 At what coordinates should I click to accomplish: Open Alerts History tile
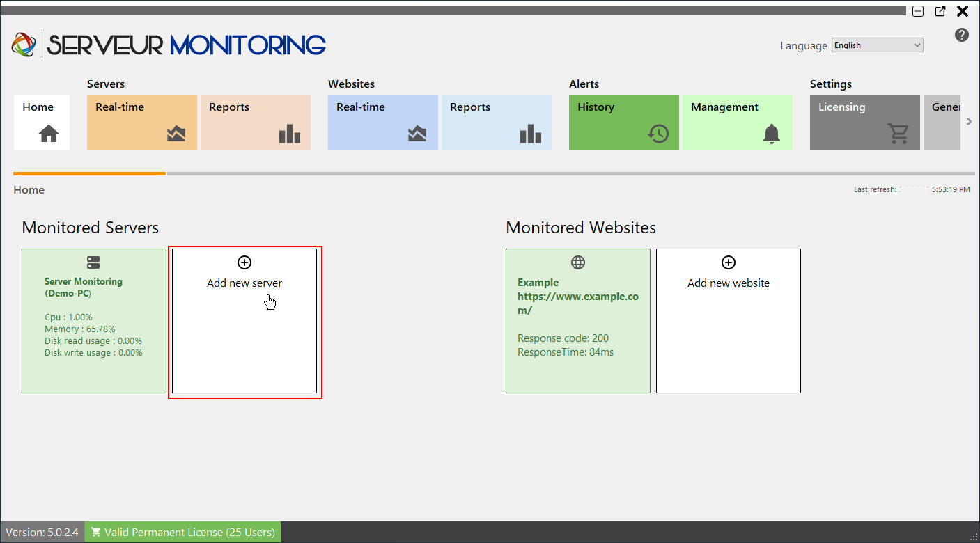tap(624, 123)
